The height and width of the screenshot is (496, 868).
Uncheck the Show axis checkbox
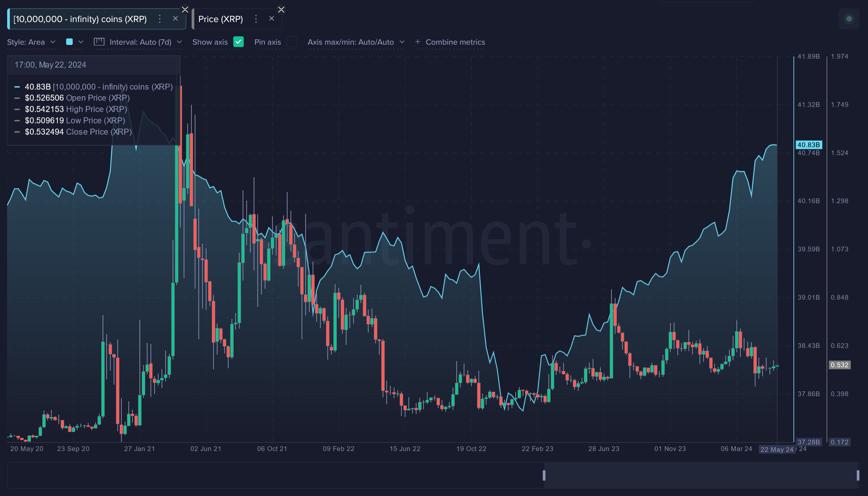tap(239, 42)
